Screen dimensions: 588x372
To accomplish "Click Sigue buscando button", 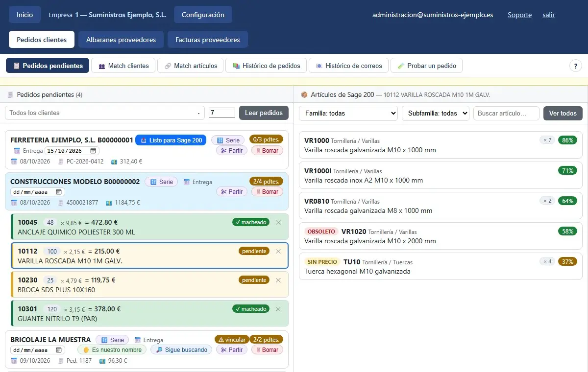I will coord(181,349).
